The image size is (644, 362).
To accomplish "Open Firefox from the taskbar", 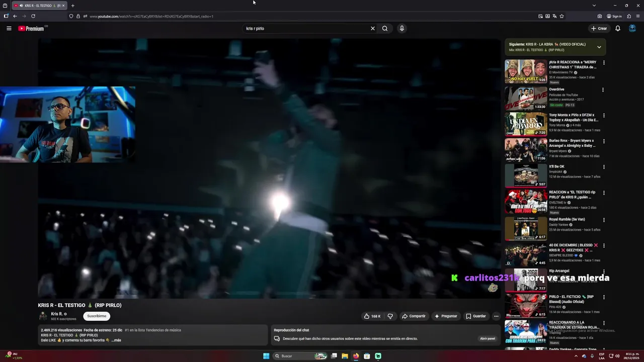I will tap(356, 356).
